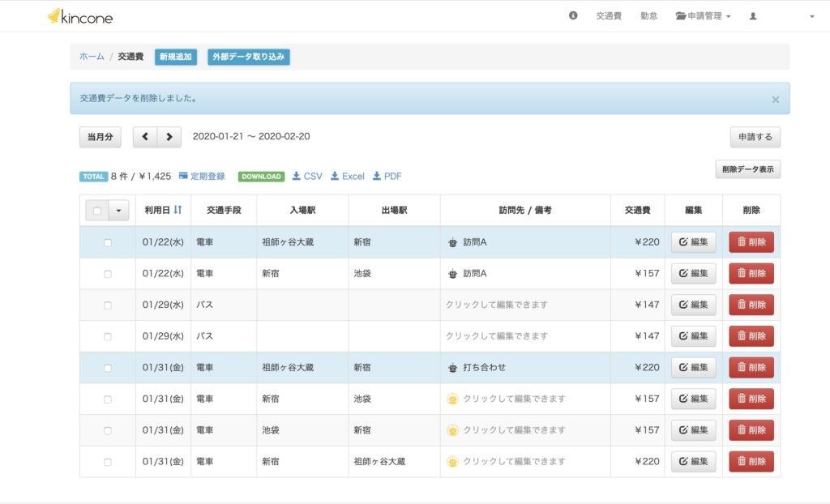This screenshot has height=504, width=830.
Task: Delete the 01/22 祖師ヶ谷大蔵→新宿 entry
Action: (x=751, y=242)
